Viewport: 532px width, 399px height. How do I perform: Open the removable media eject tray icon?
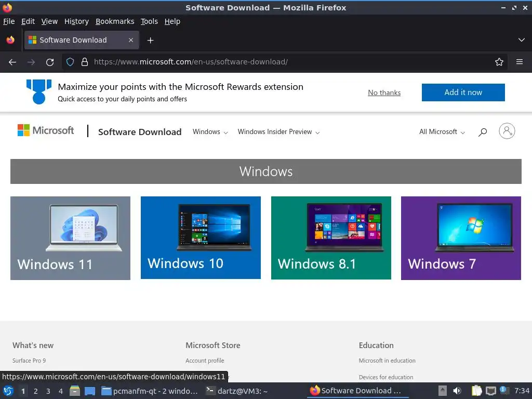point(443,391)
